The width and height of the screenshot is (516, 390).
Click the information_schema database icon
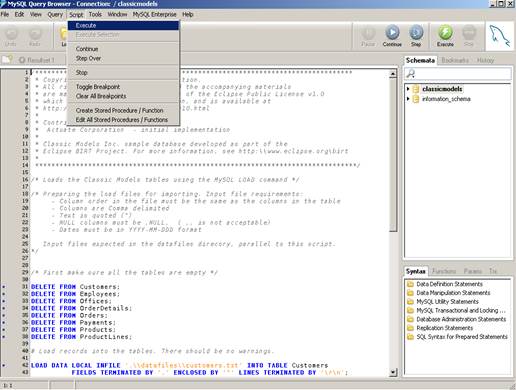tap(416, 99)
